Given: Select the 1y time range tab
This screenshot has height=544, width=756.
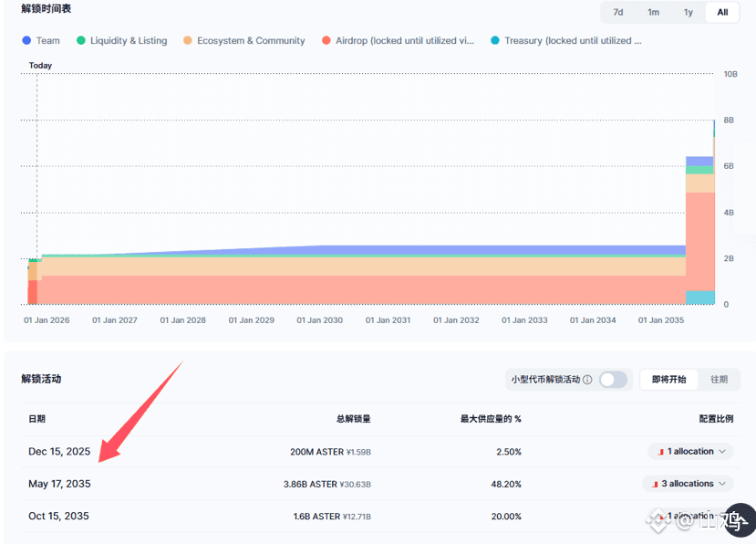Looking at the screenshot, I should tap(688, 12).
